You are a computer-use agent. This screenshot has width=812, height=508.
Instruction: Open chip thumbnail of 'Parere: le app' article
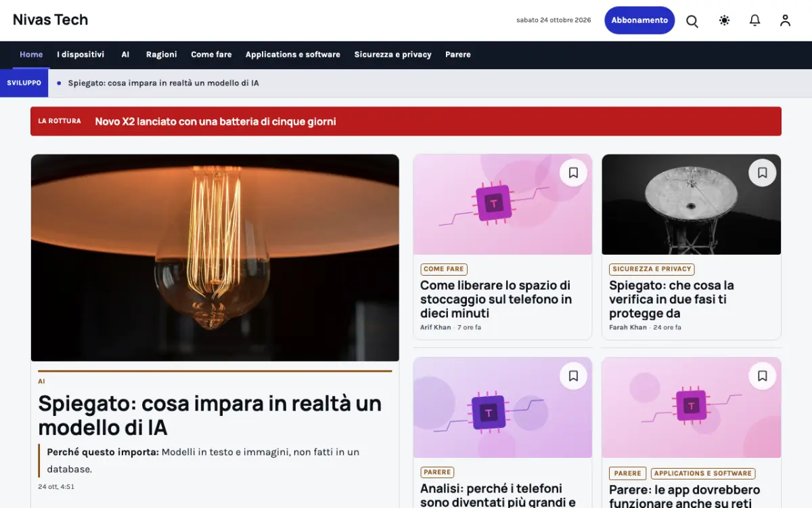pyautogui.click(x=692, y=408)
